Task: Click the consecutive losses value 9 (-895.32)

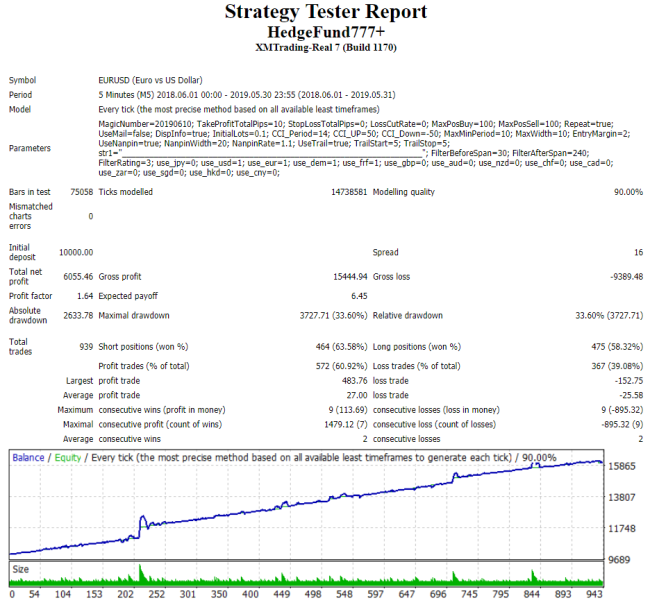Action: tap(622, 410)
